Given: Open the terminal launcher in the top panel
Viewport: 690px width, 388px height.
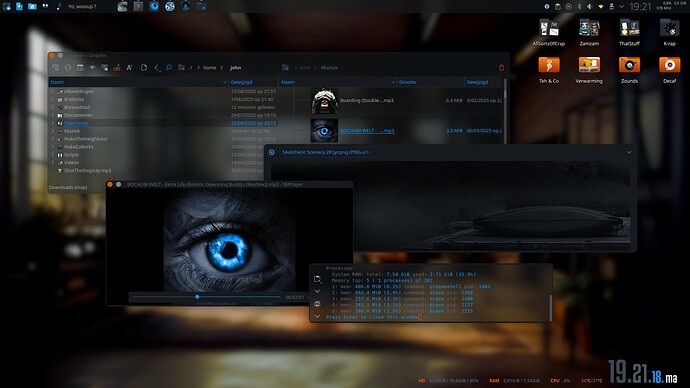Looking at the screenshot, I should click(138, 6).
